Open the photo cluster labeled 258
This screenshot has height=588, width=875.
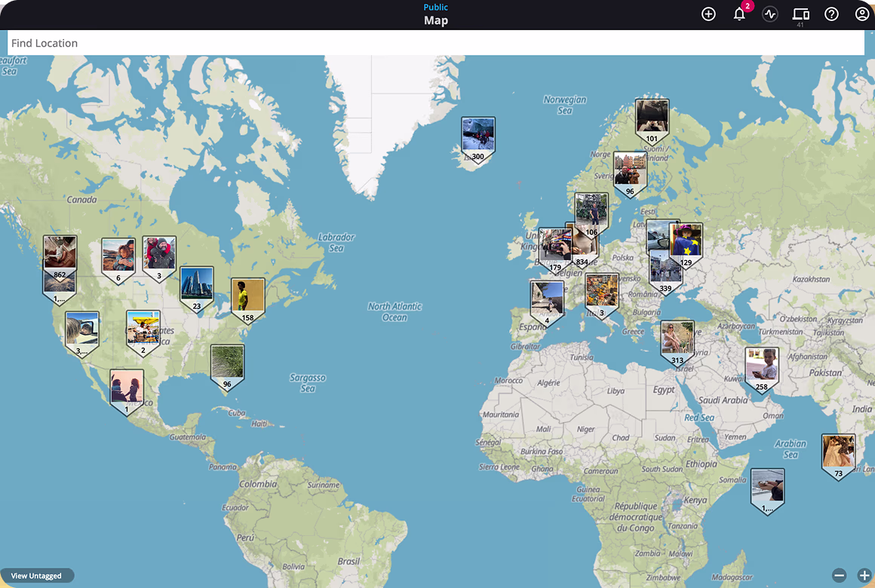[762, 366]
